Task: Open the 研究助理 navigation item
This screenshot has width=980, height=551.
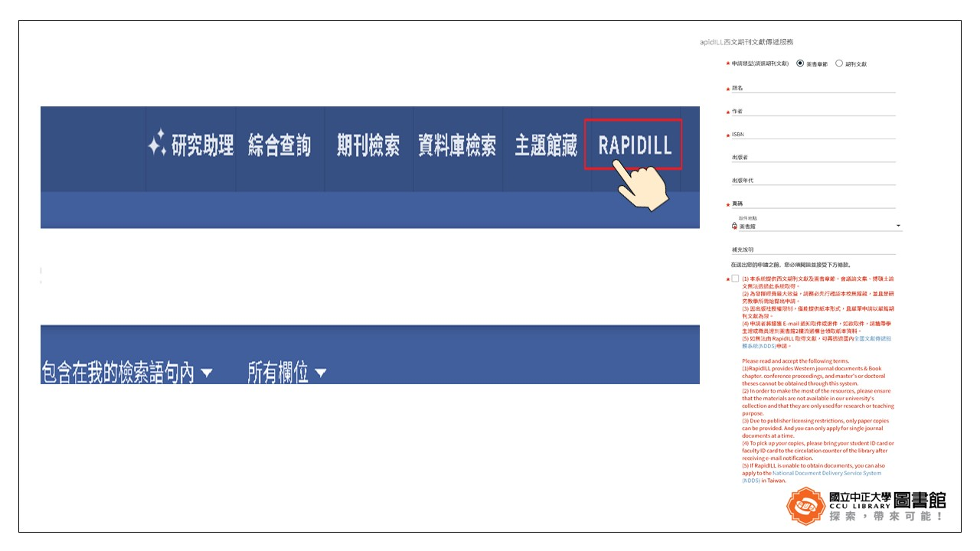Action: coord(191,145)
